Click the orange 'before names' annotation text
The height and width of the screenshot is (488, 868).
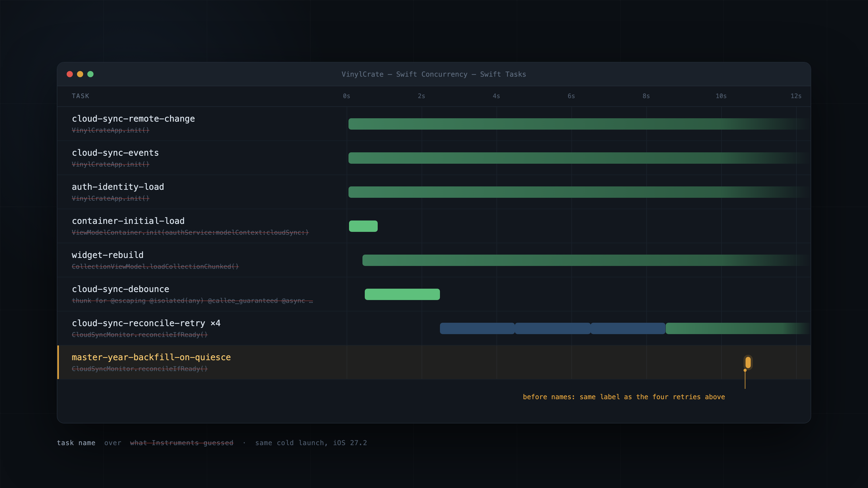pyautogui.click(x=624, y=397)
